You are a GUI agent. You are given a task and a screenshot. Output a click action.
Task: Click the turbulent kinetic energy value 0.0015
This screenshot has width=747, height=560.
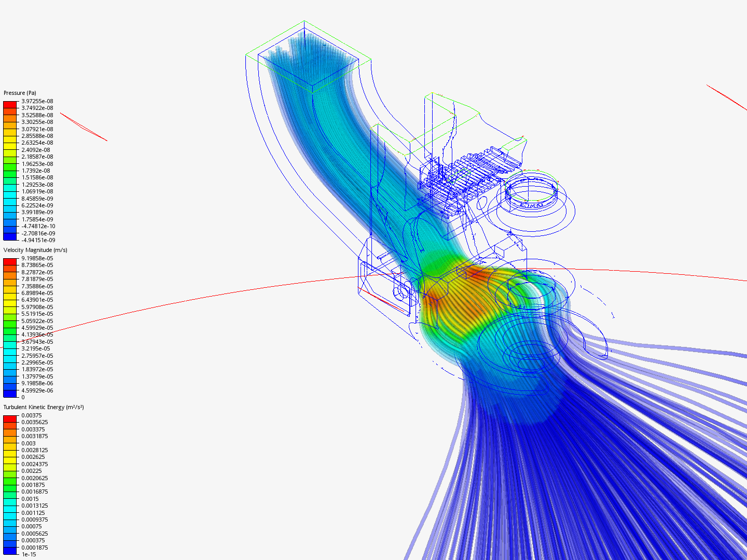pyautogui.click(x=30, y=499)
